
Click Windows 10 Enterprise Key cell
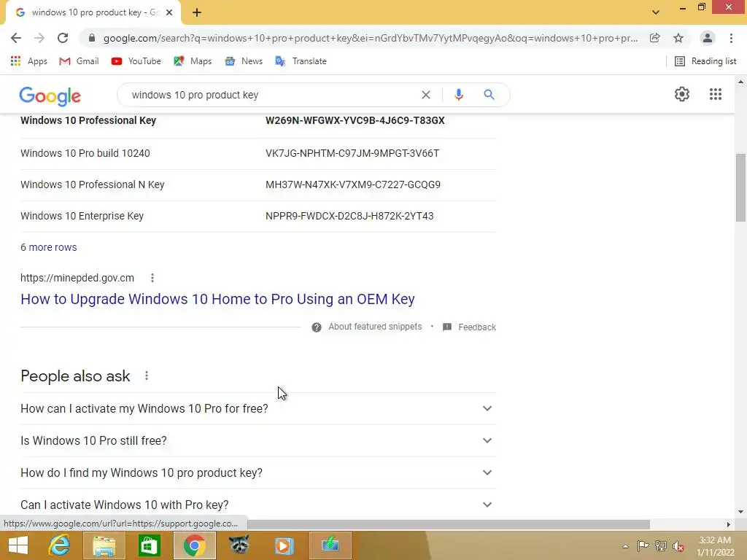coord(82,216)
